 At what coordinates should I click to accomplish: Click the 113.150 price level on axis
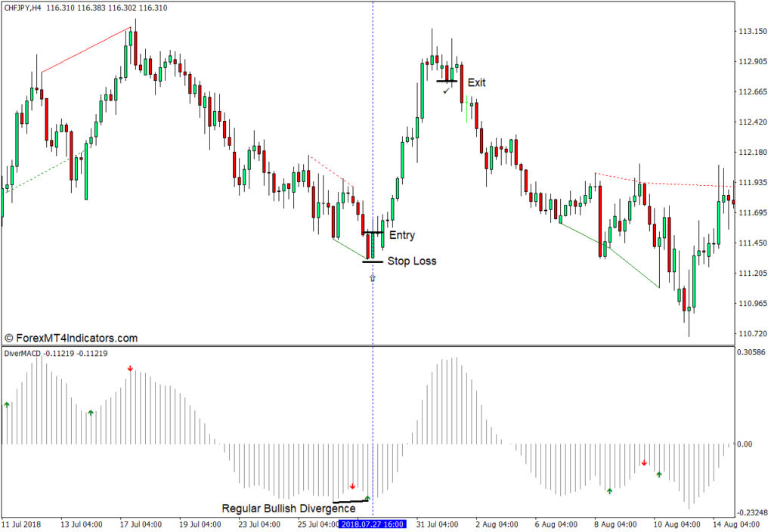click(x=752, y=32)
